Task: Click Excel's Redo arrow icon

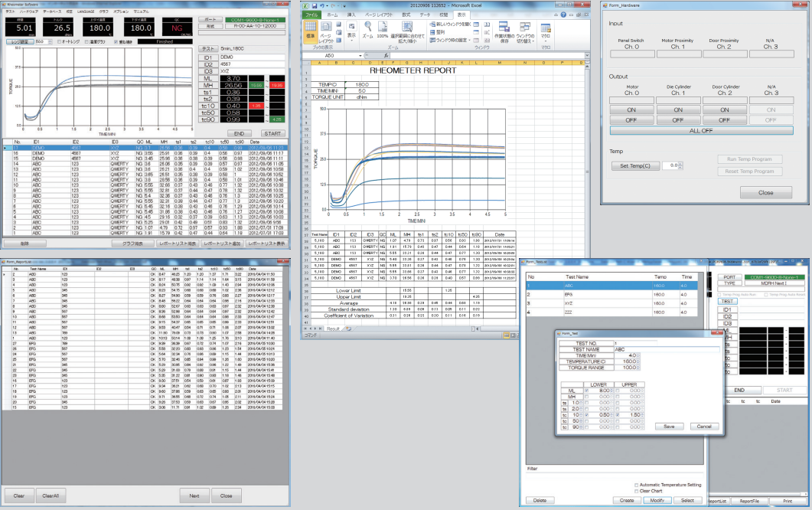Action: coord(334,6)
